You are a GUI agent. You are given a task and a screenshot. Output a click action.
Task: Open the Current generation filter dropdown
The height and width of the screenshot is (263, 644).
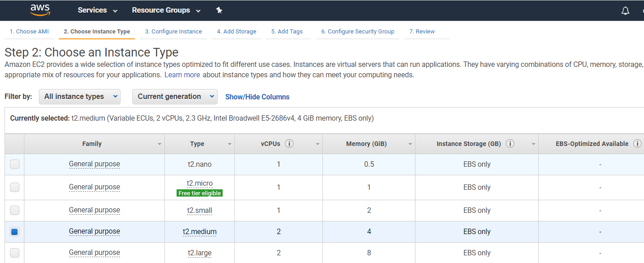175,97
